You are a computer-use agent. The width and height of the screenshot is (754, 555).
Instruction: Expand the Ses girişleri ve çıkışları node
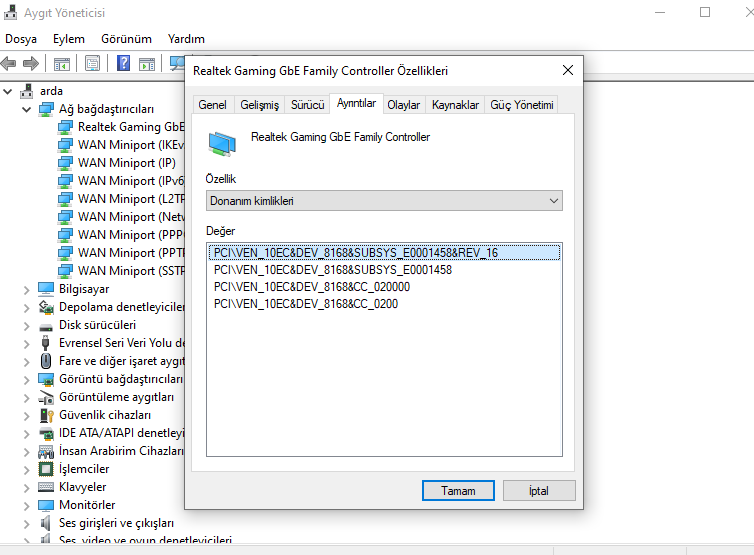point(26,523)
